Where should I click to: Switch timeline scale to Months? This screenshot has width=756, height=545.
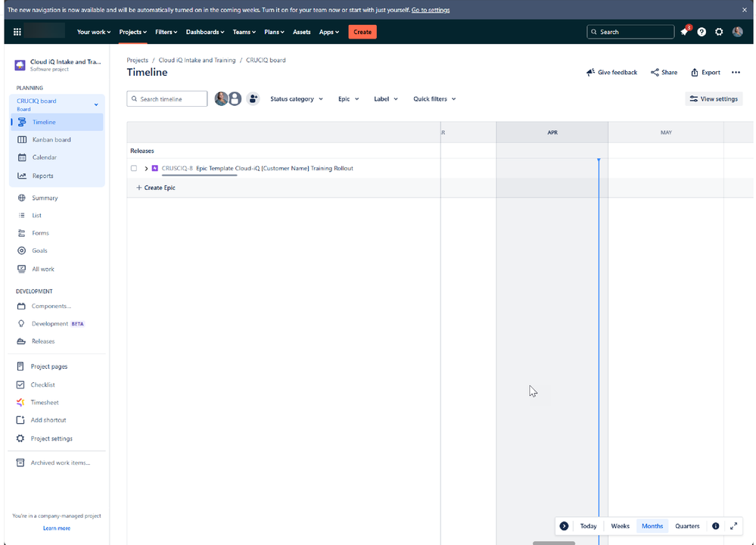652,526
